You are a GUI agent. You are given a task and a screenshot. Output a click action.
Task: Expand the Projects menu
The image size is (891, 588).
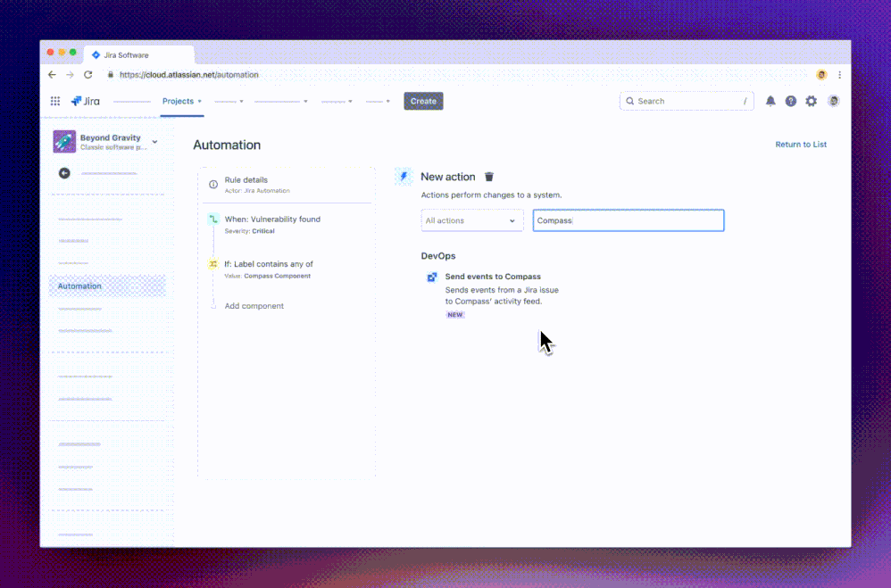pyautogui.click(x=181, y=101)
